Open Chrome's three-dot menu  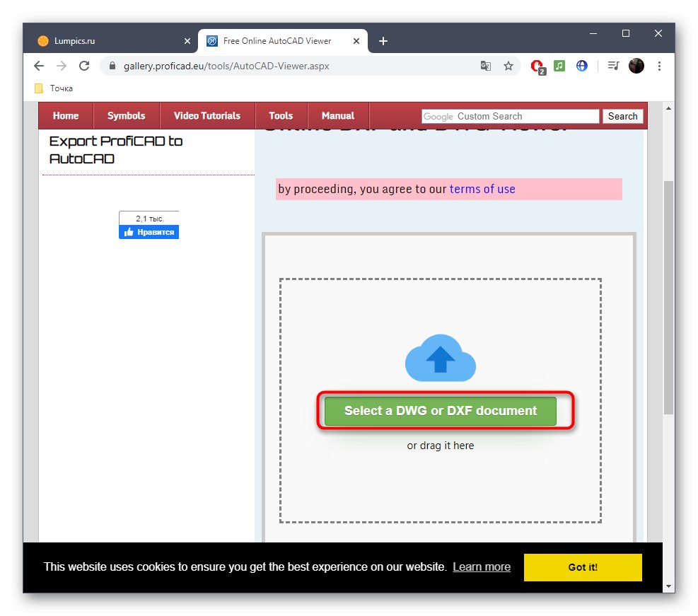pyautogui.click(x=659, y=66)
